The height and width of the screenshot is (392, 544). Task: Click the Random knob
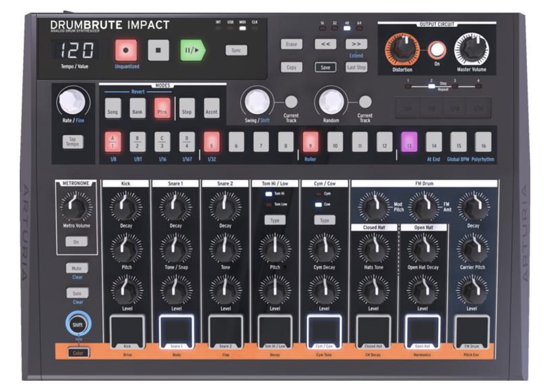point(331,102)
